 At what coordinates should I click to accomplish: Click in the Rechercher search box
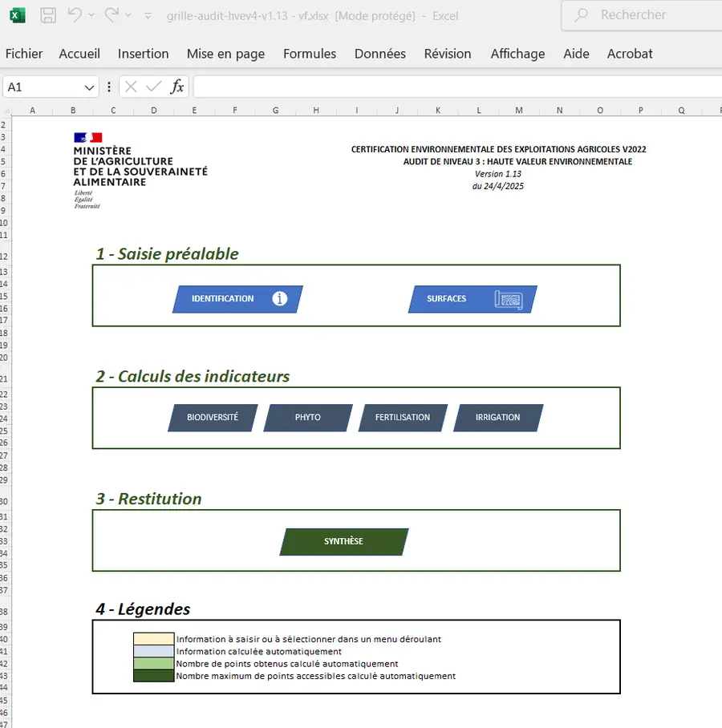pos(642,15)
